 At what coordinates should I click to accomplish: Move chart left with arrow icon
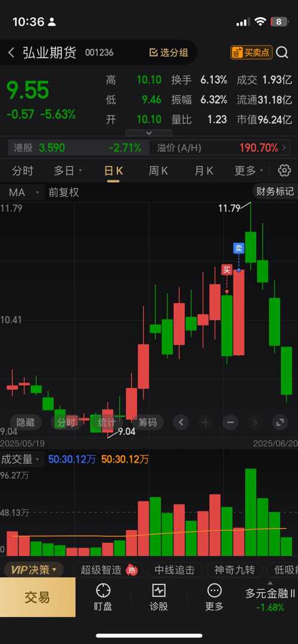(x=181, y=422)
